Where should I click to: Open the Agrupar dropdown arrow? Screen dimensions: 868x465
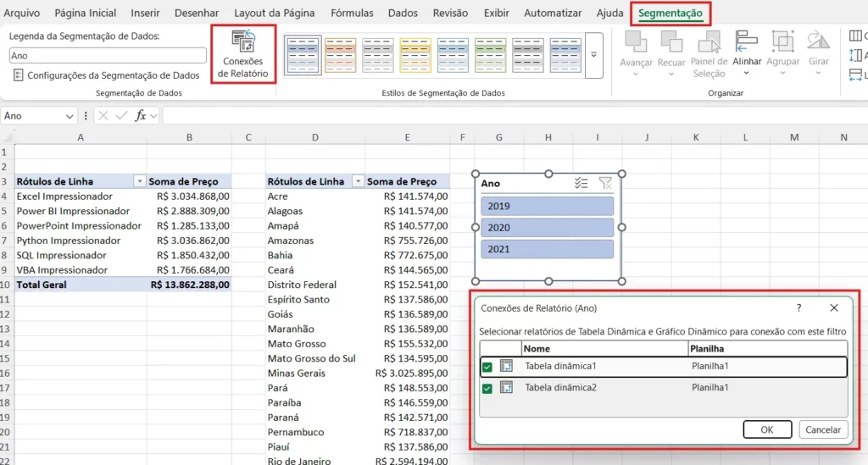coord(782,73)
